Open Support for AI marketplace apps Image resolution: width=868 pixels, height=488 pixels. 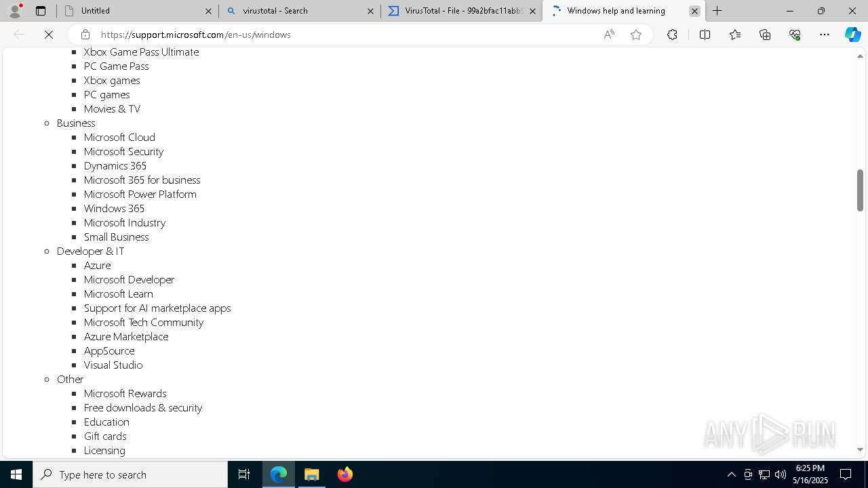[157, 308]
